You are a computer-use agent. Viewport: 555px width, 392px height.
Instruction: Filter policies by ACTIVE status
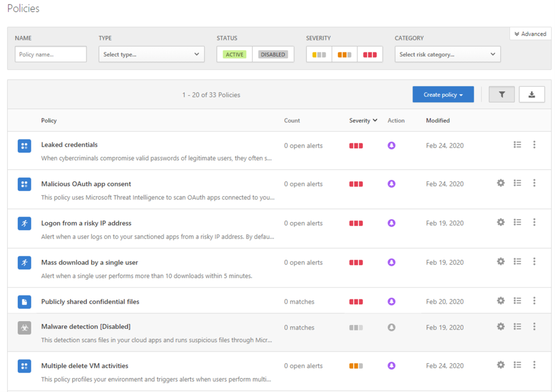[x=235, y=55]
